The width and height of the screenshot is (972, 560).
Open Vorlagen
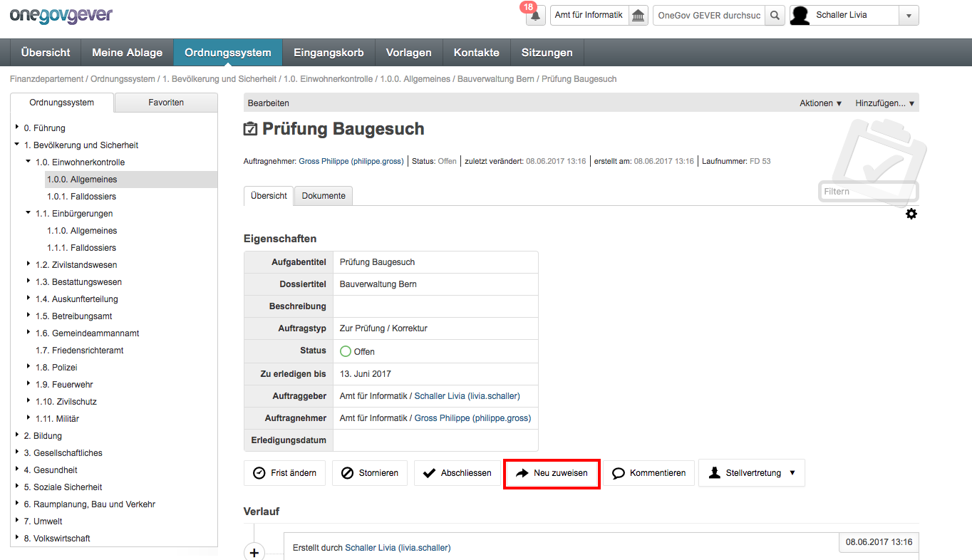(x=409, y=53)
